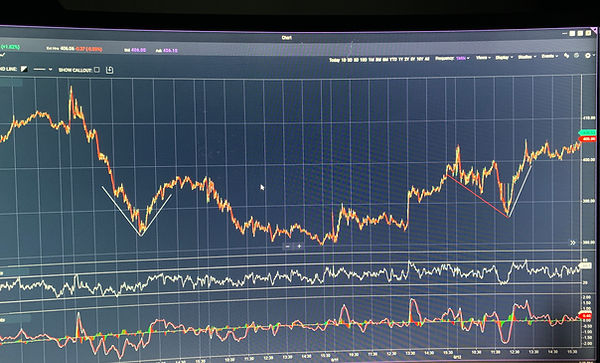This screenshot has height=363, width=600.
Task: Open the chart settings gear
Action: tap(588, 56)
